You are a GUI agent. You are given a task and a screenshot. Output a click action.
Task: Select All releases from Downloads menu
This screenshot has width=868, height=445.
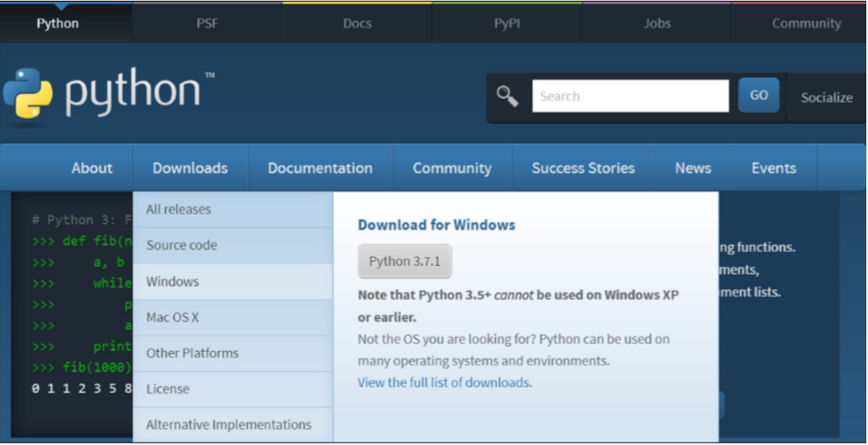pos(179,210)
